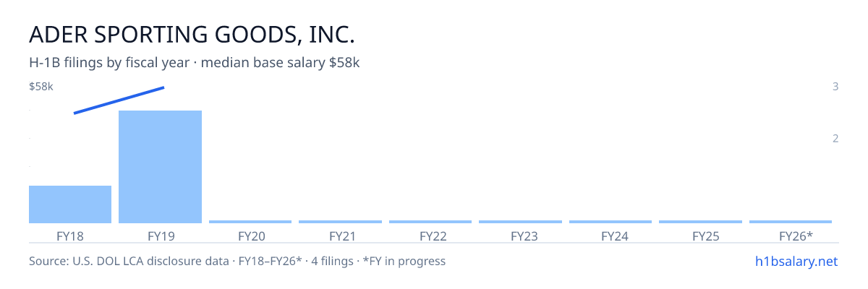Click the ADER SPORTING GOODS, INC. title

click(x=192, y=35)
